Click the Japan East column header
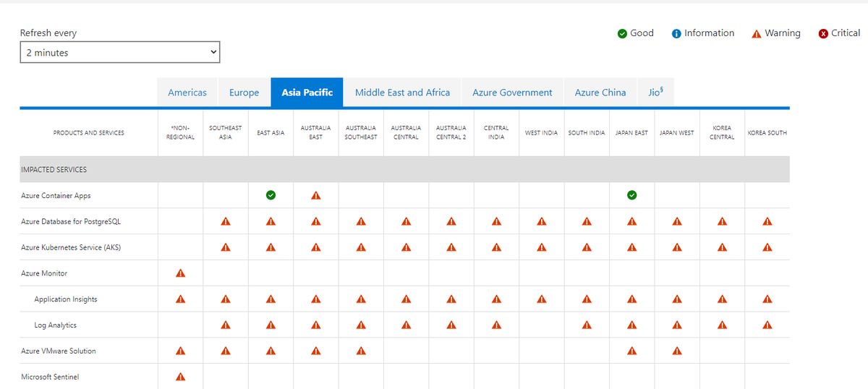Image resolution: width=868 pixels, height=389 pixels. point(631,133)
